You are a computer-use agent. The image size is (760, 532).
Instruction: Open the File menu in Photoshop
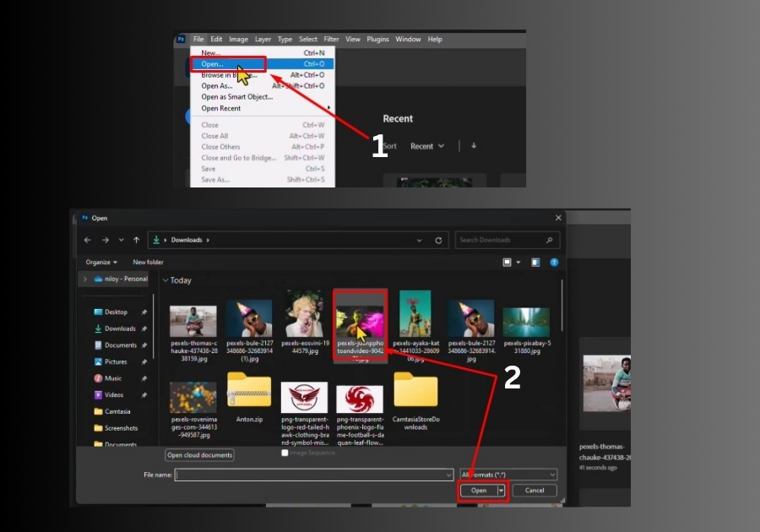(x=198, y=39)
